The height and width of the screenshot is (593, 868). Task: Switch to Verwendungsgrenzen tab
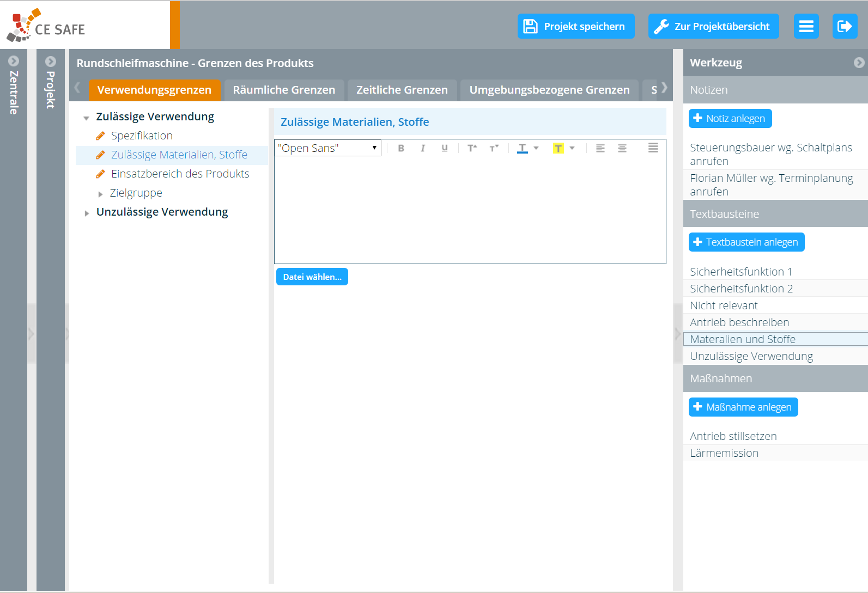(x=154, y=90)
